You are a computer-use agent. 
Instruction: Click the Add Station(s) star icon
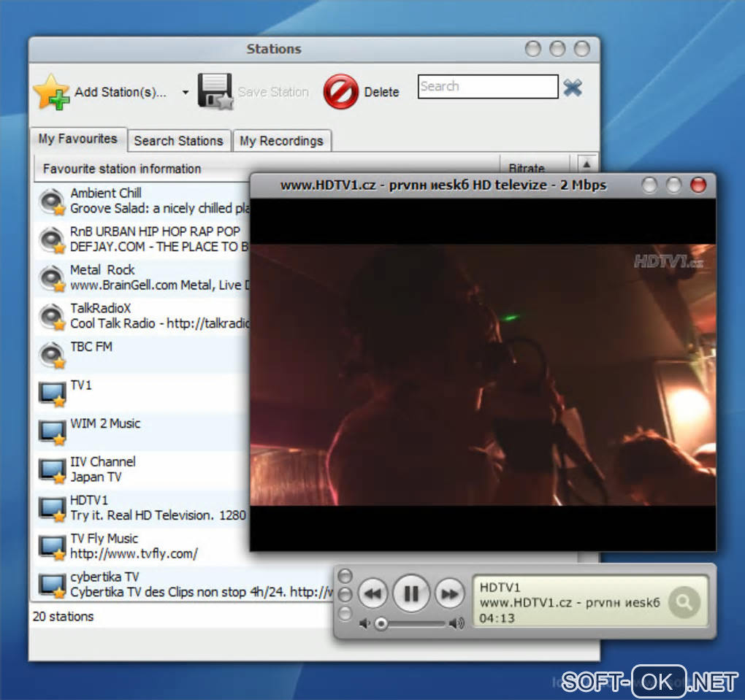coord(52,92)
